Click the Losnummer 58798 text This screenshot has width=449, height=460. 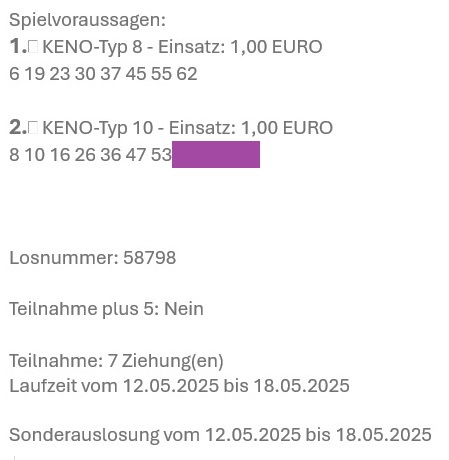coord(93,258)
